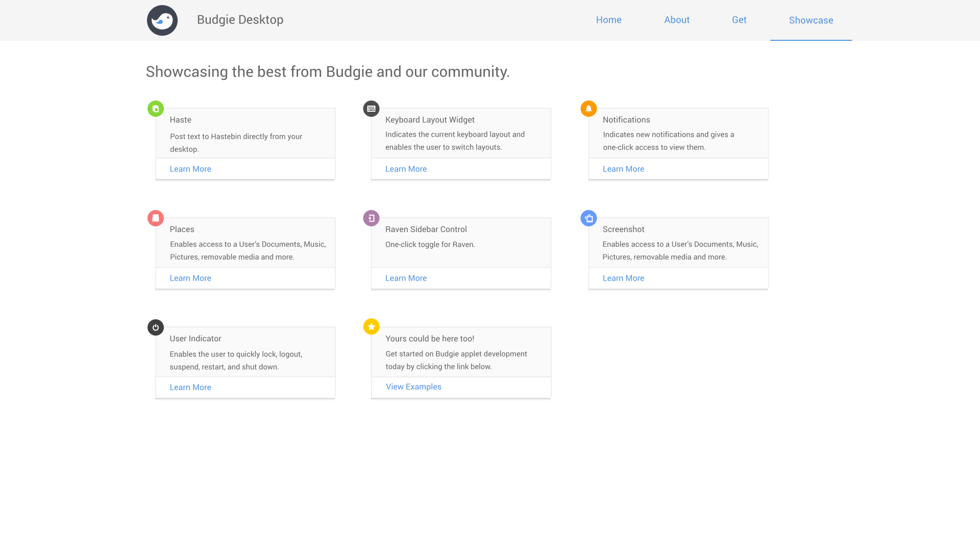
Task: Click the Notifications card title
Action: click(x=626, y=120)
